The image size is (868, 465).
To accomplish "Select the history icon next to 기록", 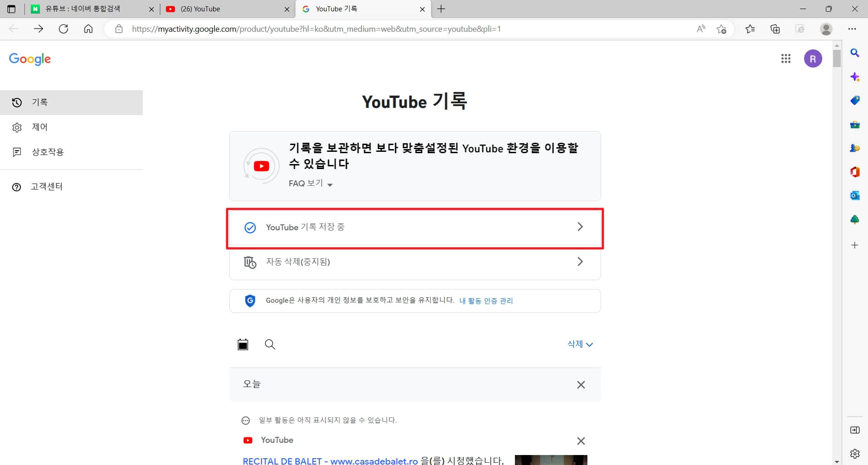I will tap(17, 102).
